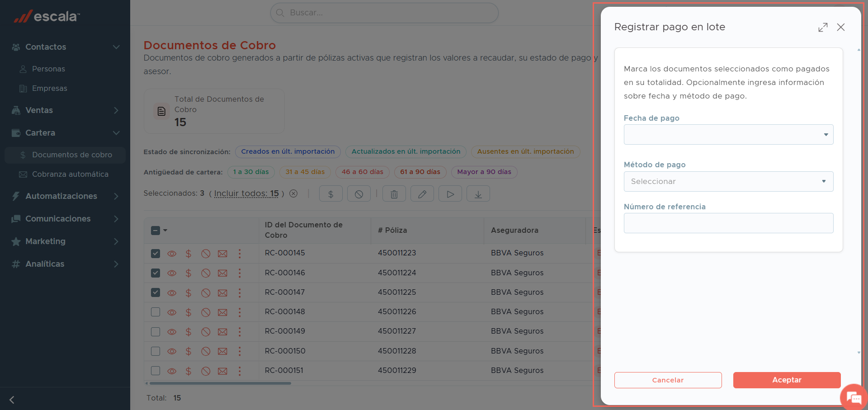This screenshot has width=868, height=410.
Task: View document RC-000148 with eye icon
Action: [172, 312]
